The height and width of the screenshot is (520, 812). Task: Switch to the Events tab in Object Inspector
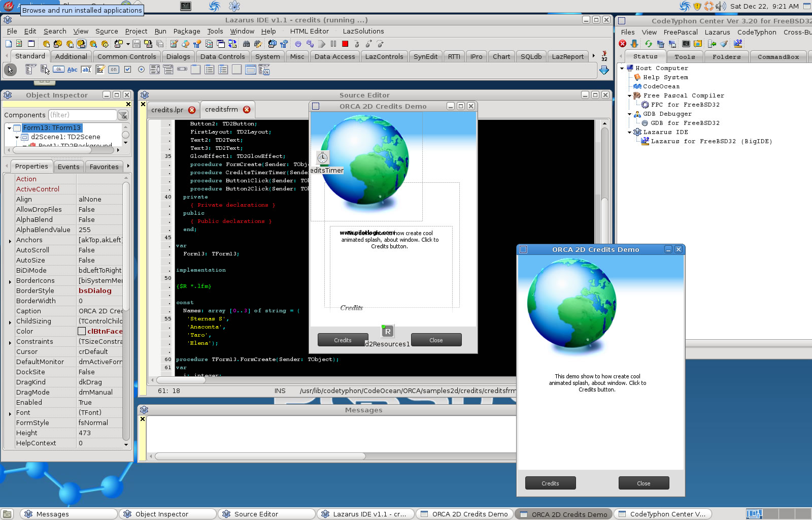(x=69, y=167)
